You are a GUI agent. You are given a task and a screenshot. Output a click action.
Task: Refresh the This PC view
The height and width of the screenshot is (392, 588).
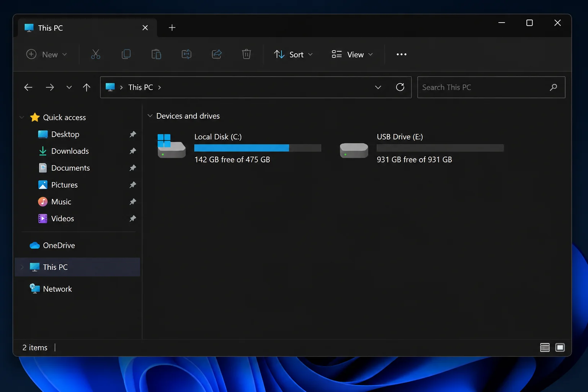tap(400, 87)
